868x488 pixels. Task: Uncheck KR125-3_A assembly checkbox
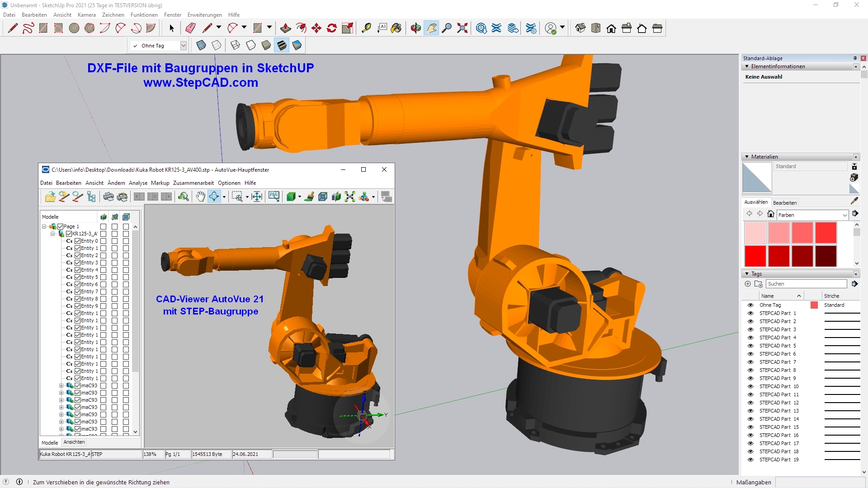(69, 234)
